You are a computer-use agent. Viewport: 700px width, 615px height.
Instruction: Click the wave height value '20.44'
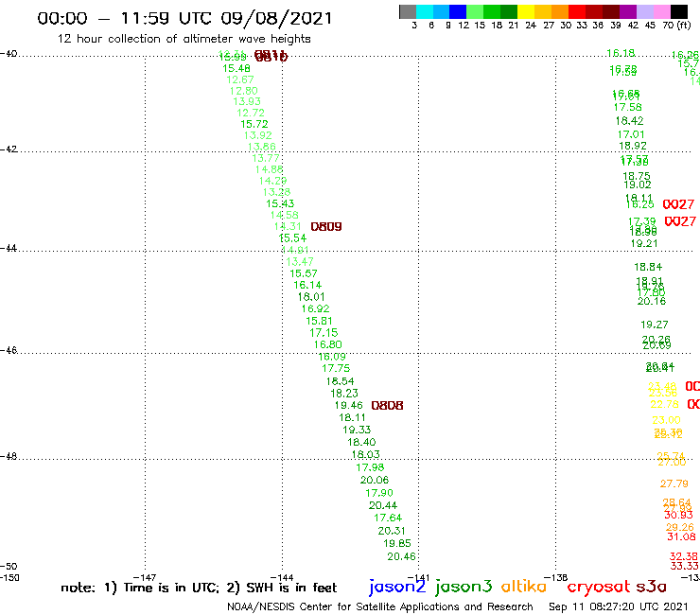tap(382, 505)
